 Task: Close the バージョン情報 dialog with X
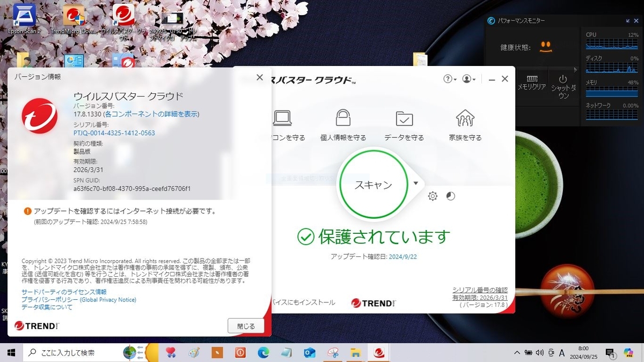click(x=260, y=77)
